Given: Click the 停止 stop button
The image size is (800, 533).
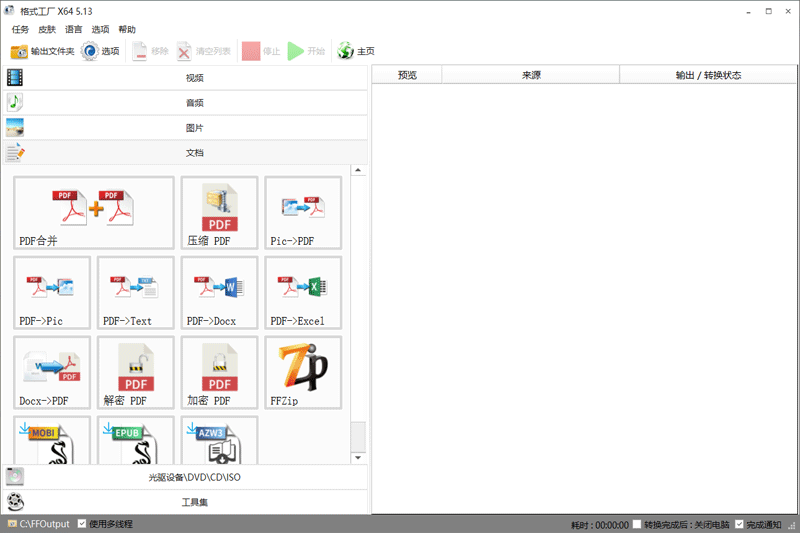Looking at the screenshot, I should [x=261, y=51].
